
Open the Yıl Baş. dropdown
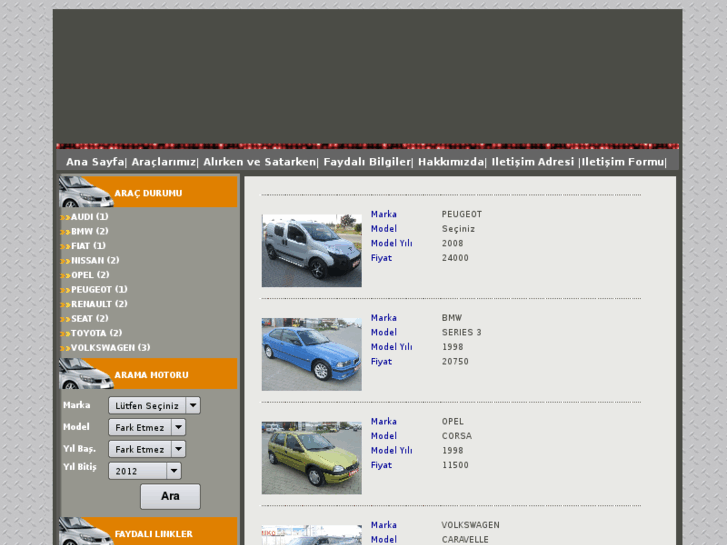[146, 449]
